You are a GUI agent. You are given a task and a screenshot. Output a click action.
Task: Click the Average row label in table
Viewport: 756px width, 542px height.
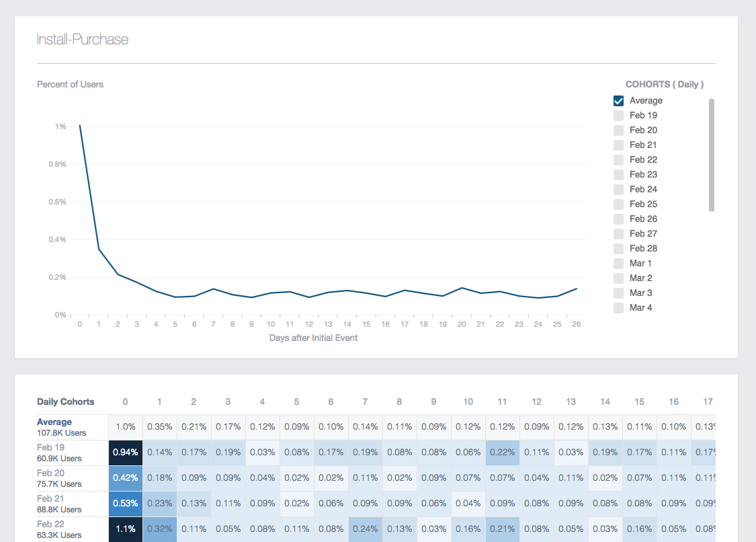click(54, 422)
